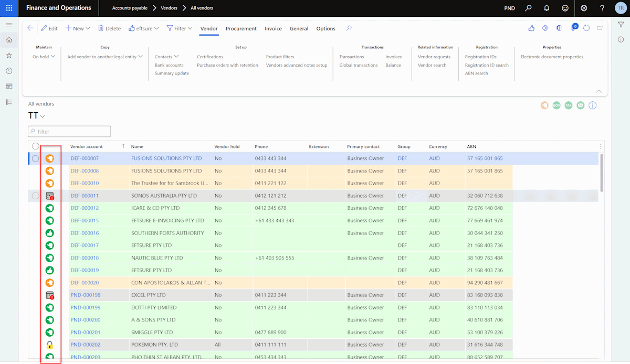Switch to the Procurement tab
The width and height of the screenshot is (630, 364).
[x=241, y=28]
